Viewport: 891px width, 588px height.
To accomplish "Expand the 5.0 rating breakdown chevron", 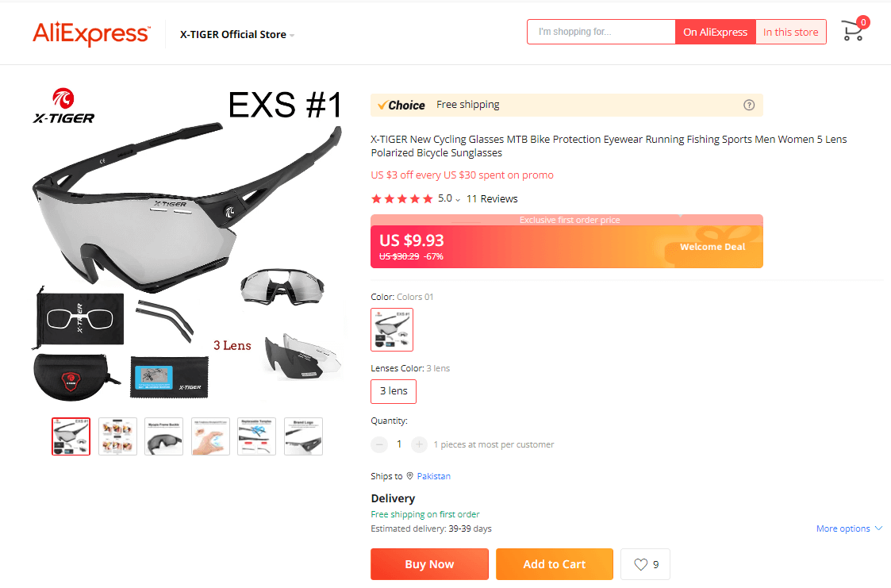I will [458, 200].
